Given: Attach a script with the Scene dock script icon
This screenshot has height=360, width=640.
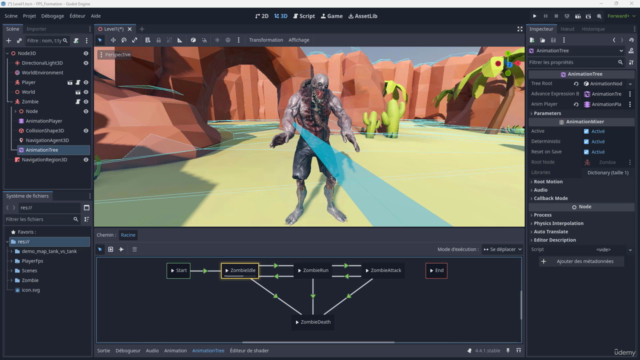Looking at the screenshot, I should [x=76, y=40].
